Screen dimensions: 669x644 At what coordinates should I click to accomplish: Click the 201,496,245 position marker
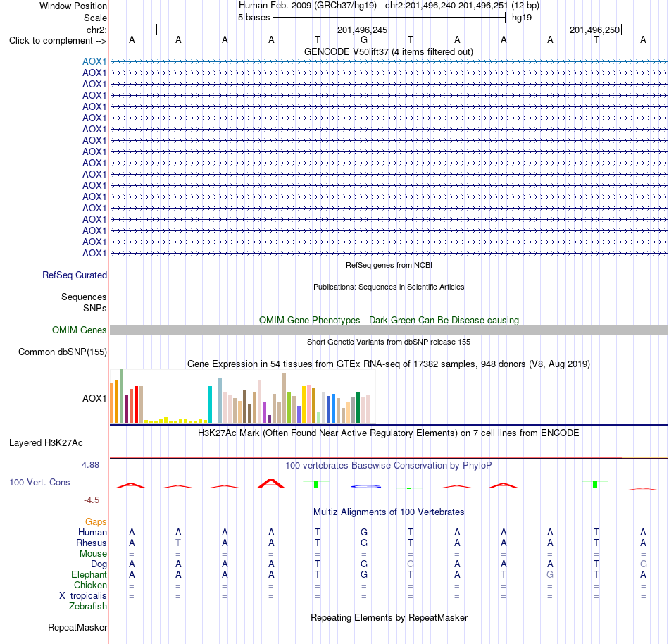362,30
